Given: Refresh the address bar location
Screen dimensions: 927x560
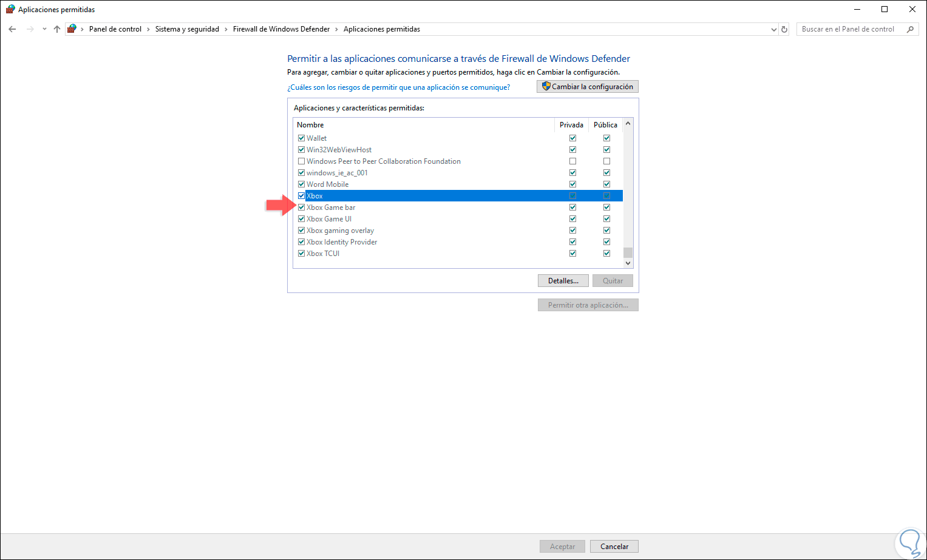Looking at the screenshot, I should [784, 29].
